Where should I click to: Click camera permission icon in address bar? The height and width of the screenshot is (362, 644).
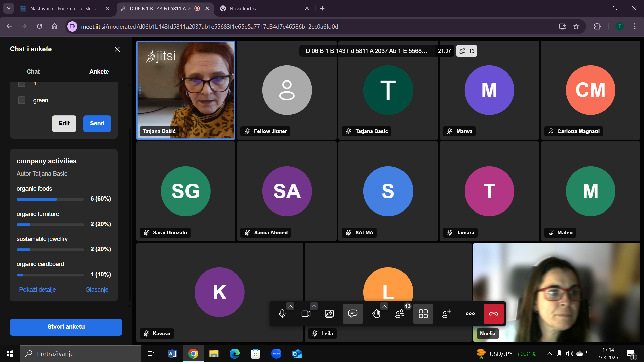coord(72,27)
